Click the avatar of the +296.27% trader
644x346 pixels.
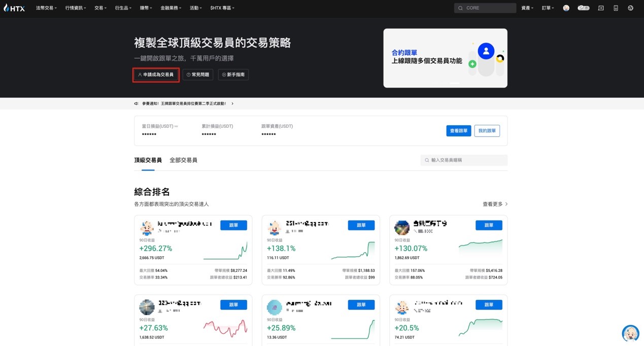pyautogui.click(x=147, y=228)
